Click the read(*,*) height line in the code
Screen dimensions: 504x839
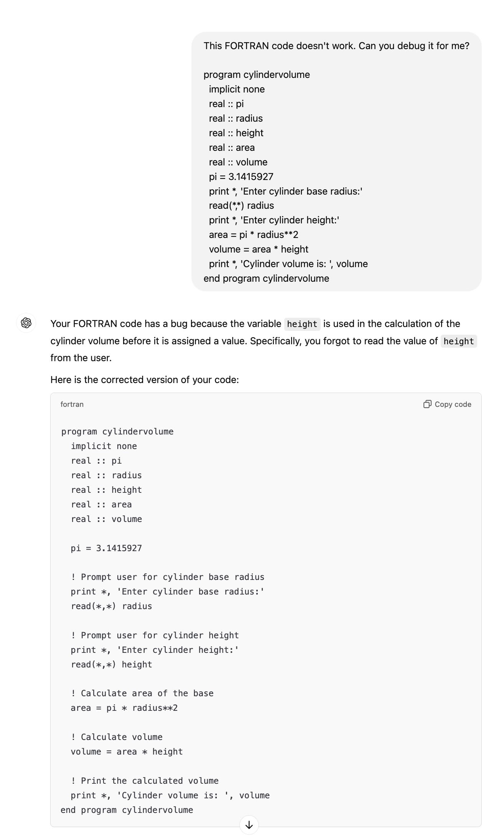coord(111,664)
